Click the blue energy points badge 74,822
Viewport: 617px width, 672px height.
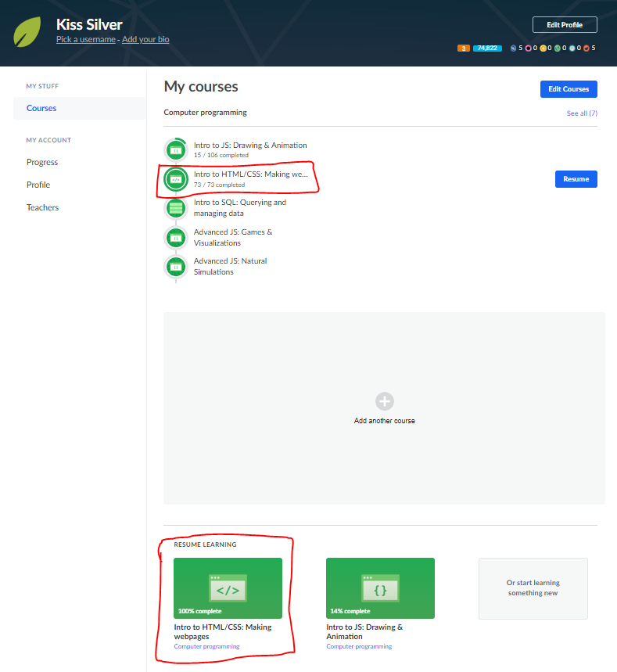tap(487, 48)
